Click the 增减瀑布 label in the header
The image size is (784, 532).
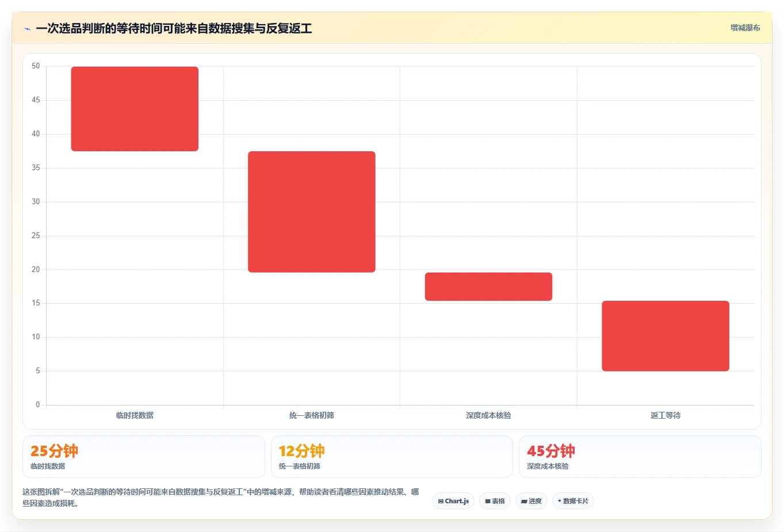point(745,28)
